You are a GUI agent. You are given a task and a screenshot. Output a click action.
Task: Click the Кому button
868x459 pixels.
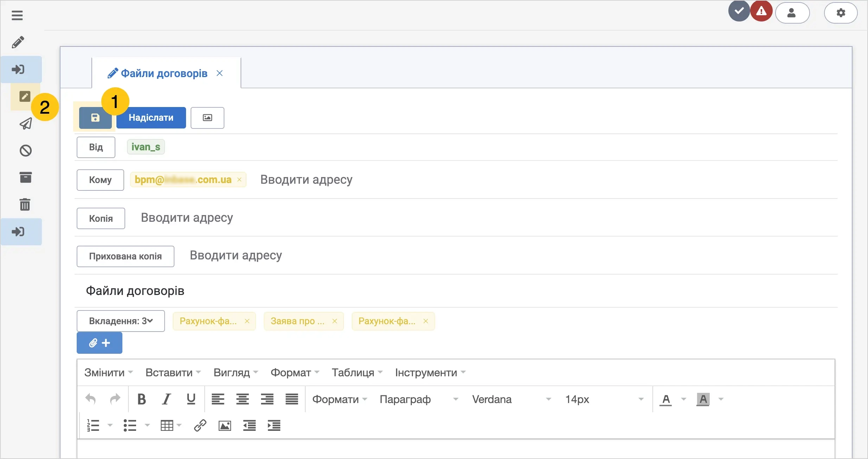coord(100,180)
